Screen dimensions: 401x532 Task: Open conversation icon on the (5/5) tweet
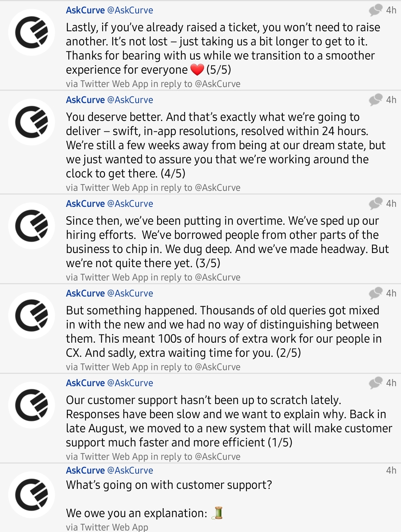(375, 10)
